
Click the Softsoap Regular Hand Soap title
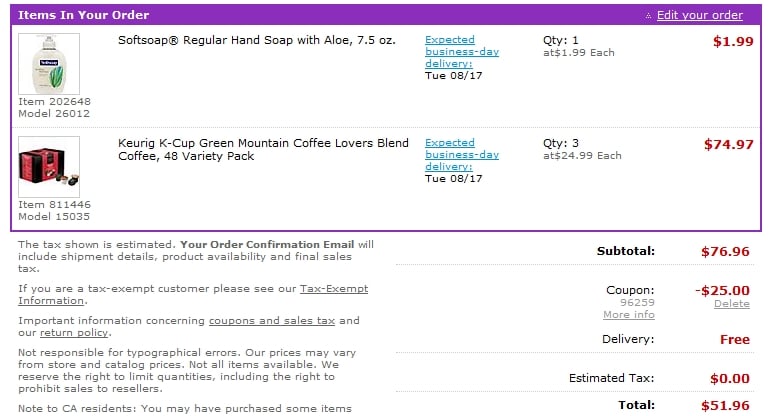coord(257,40)
